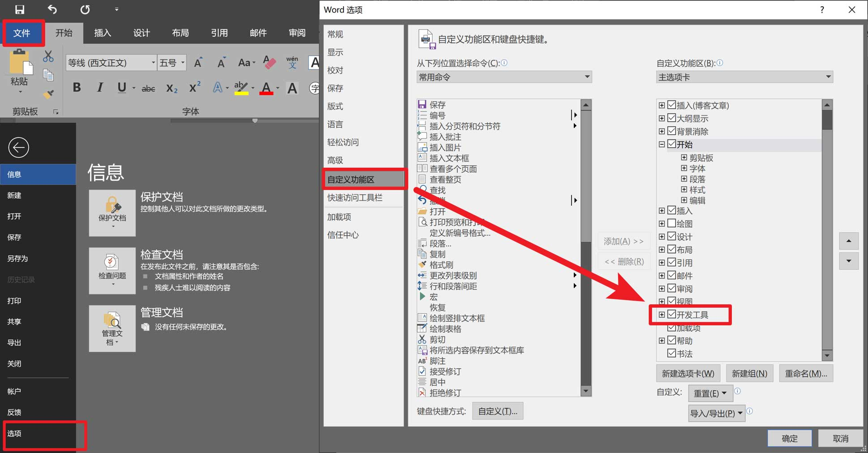Click the 重命名 button
This screenshot has width=868, height=453.
click(806, 373)
